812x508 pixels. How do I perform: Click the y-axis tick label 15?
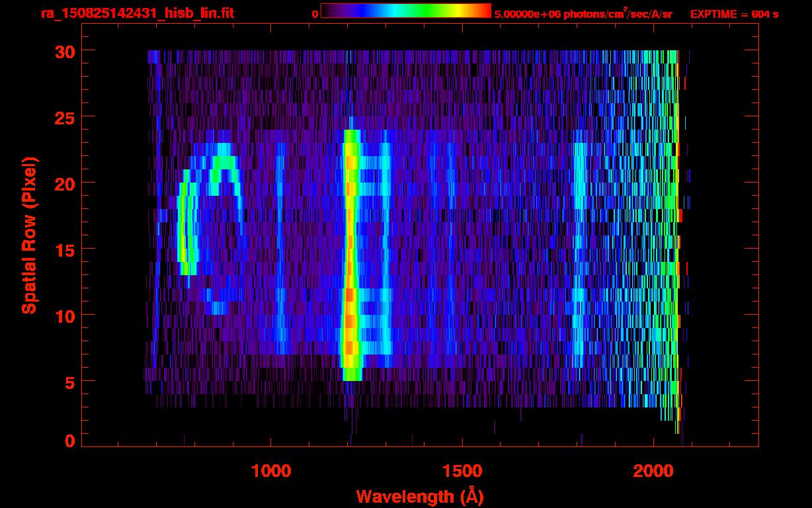tap(66, 249)
